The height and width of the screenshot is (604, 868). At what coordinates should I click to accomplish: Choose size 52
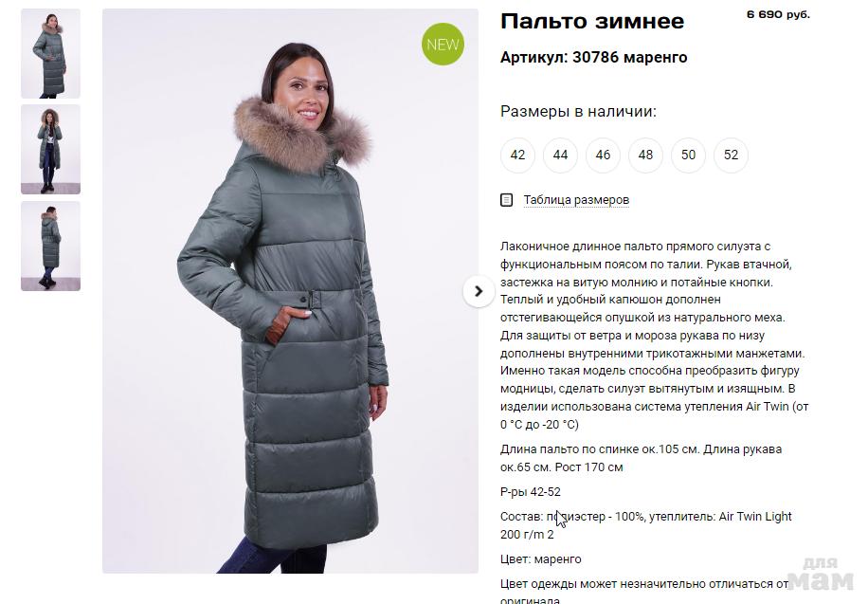731,156
